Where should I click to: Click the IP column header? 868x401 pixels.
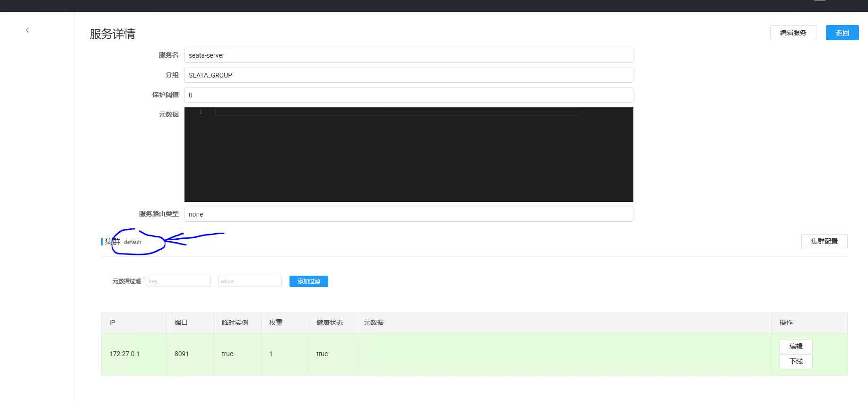(112, 323)
